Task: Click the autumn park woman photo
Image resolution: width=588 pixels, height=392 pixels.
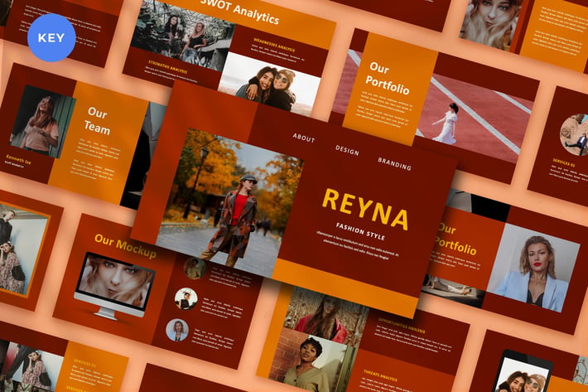Action: pos(229,202)
